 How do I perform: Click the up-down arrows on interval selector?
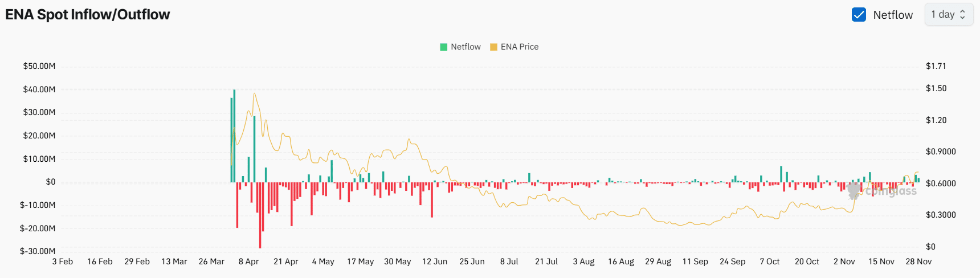(963, 15)
